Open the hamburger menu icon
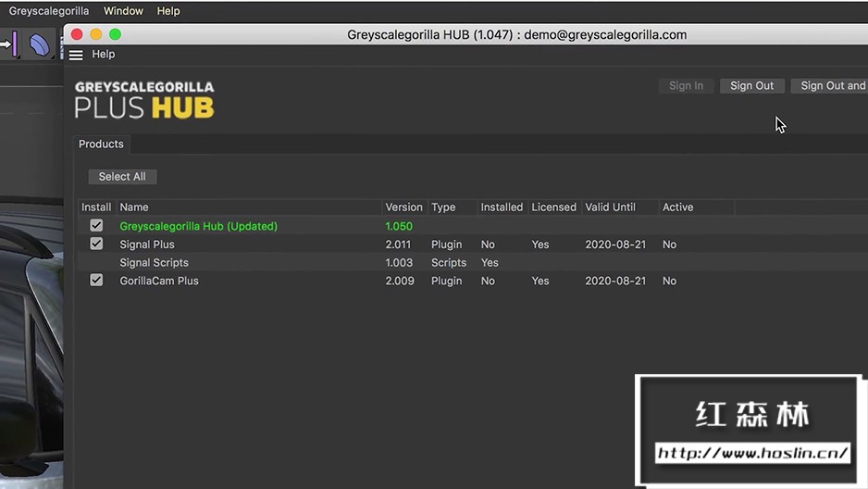 click(76, 55)
